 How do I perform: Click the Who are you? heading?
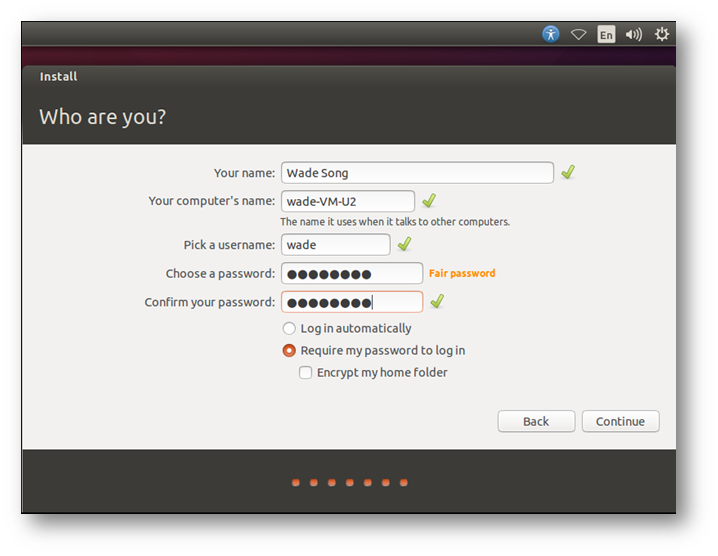pos(103,117)
